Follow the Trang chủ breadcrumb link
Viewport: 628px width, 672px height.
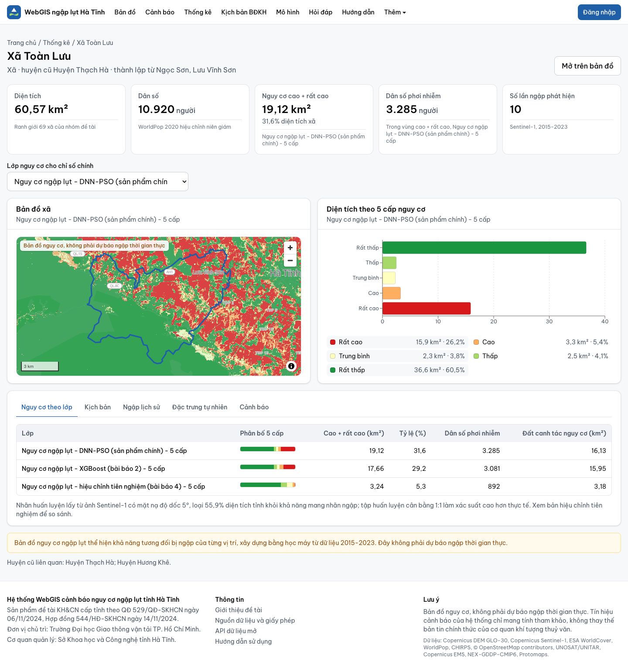[x=22, y=43]
